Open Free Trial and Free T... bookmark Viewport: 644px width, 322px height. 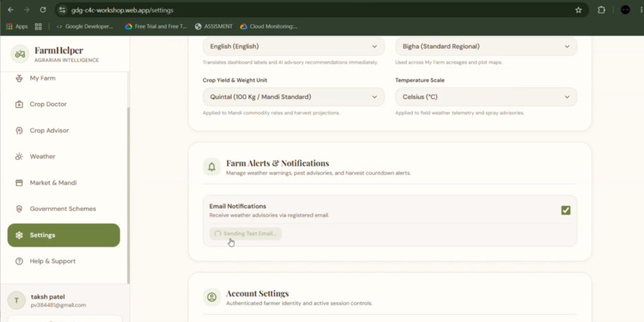tap(156, 26)
